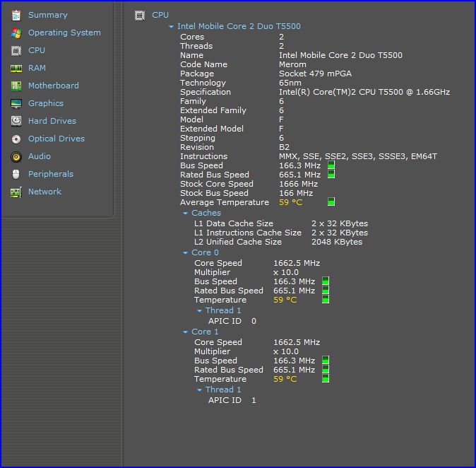Click the Code Name value Merom
Image resolution: width=476 pixels, height=468 pixels.
(292, 64)
